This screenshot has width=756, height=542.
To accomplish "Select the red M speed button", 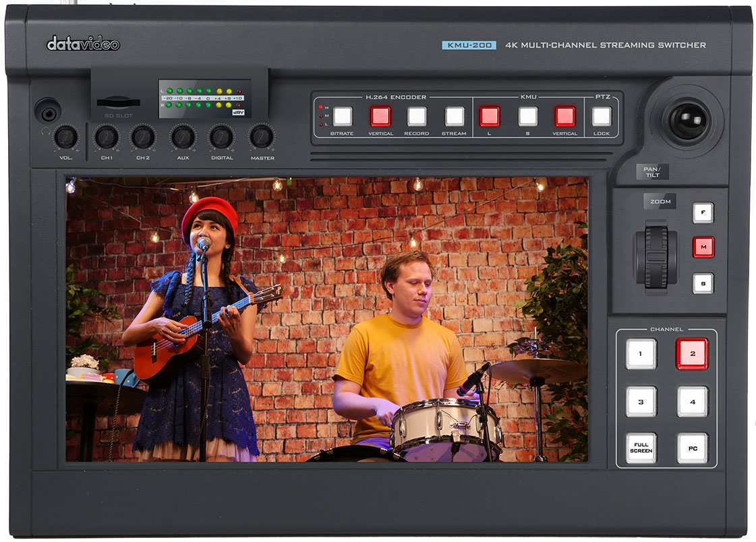I will pyautogui.click(x=703, y=247).
